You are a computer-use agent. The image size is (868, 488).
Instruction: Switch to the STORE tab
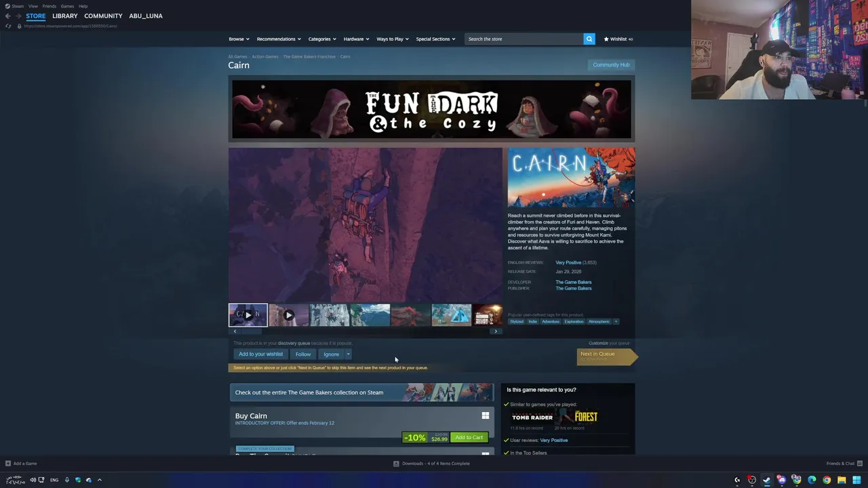tap(36, 16)
